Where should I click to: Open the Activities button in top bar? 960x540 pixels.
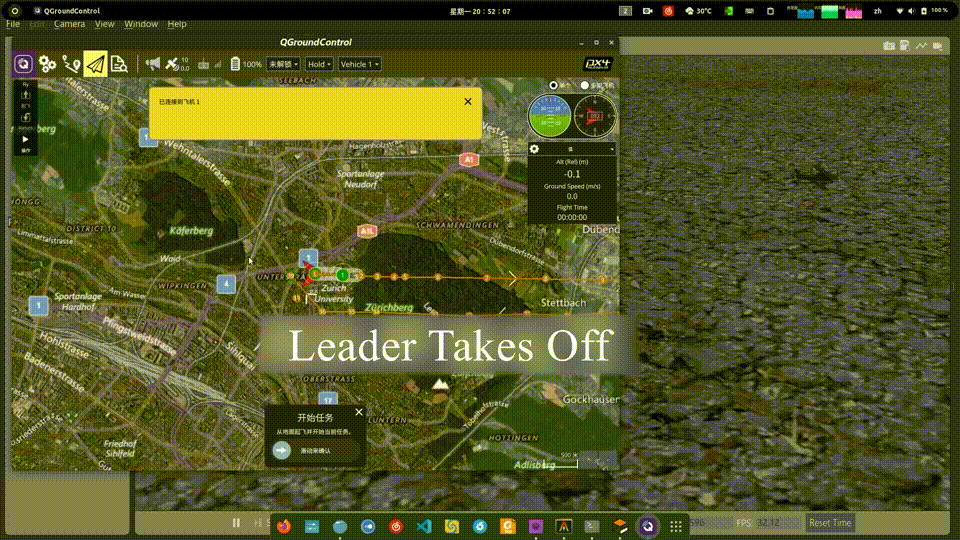pos(15,11)
